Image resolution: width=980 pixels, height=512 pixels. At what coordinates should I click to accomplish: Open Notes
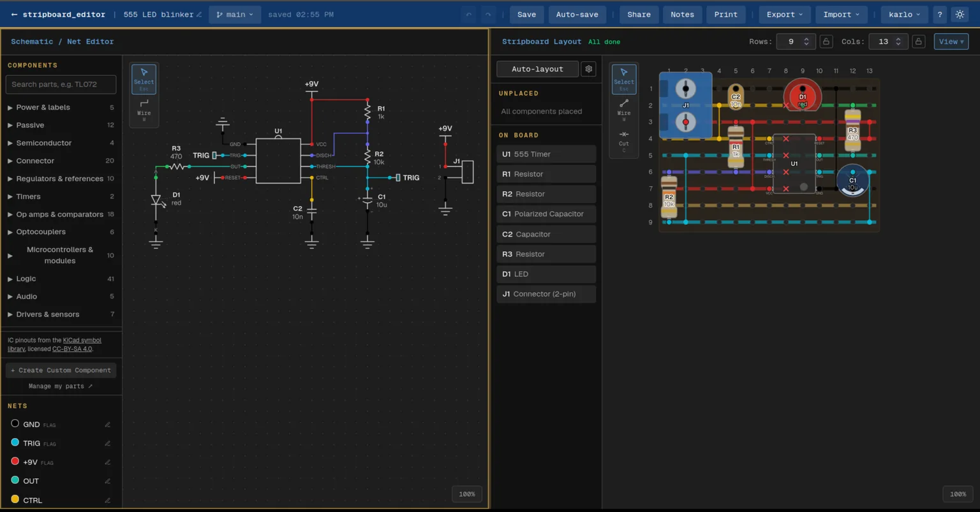[682, 15]
